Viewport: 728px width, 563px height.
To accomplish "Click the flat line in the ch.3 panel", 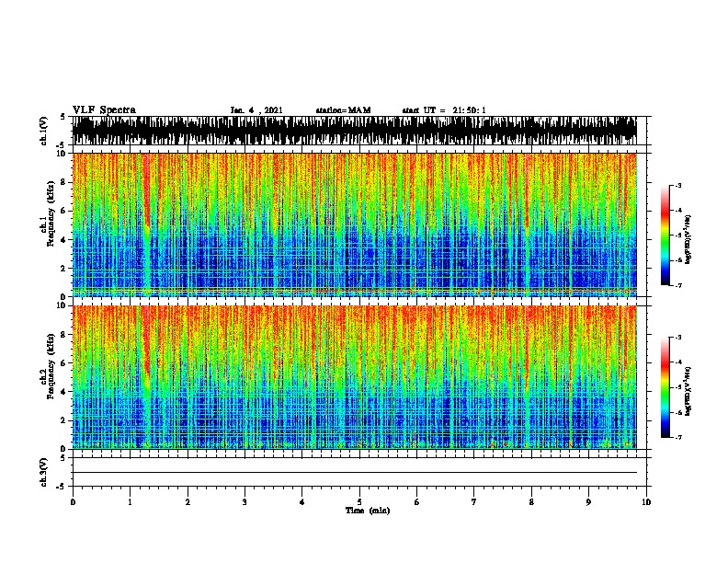I will 354,473.
